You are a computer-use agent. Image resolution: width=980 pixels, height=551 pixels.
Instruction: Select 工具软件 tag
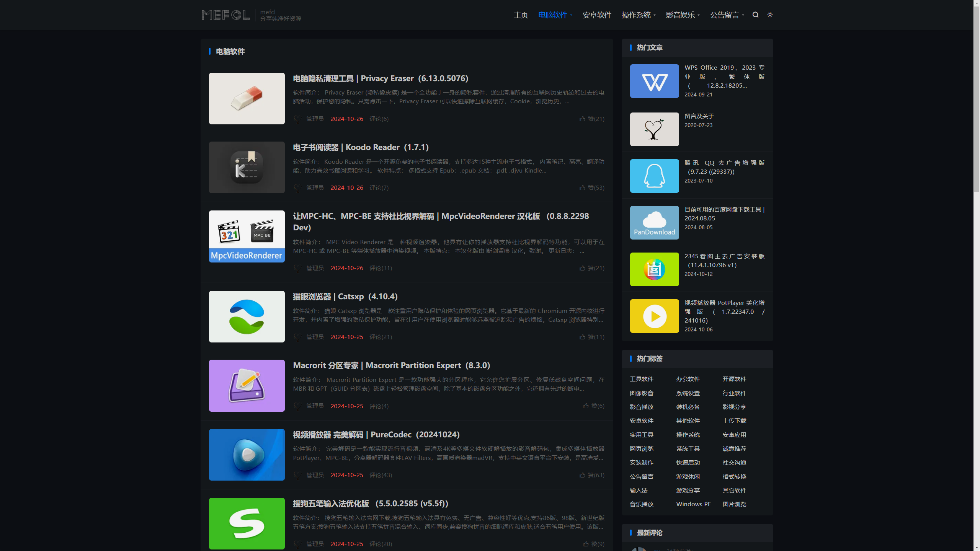click(642, 379)
